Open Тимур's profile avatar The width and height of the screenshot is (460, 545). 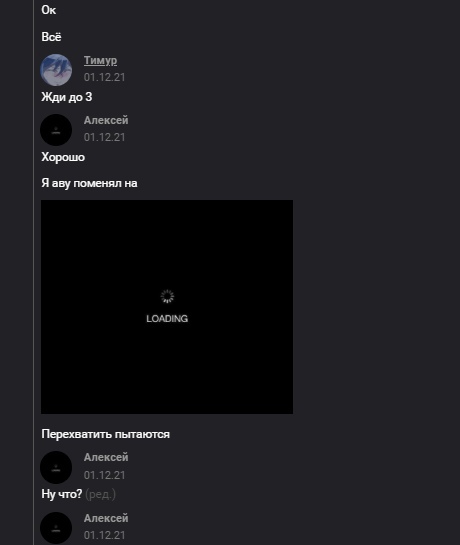pos(56,70)
